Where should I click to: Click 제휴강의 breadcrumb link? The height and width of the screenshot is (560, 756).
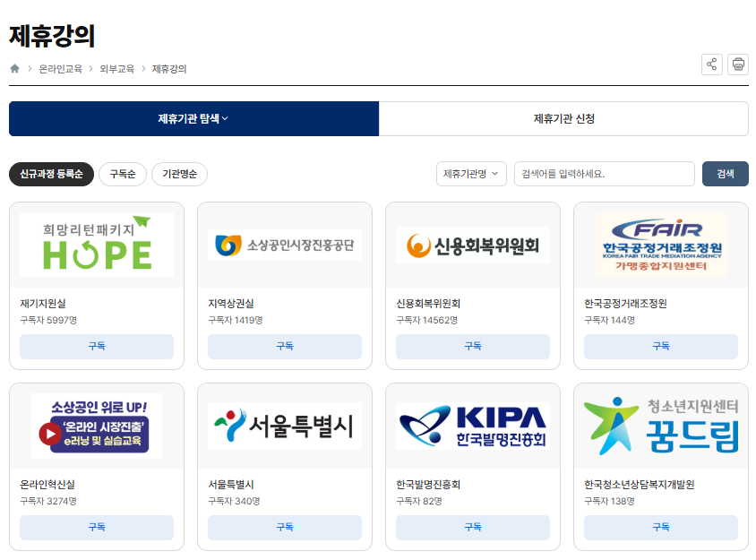(169, 69)
